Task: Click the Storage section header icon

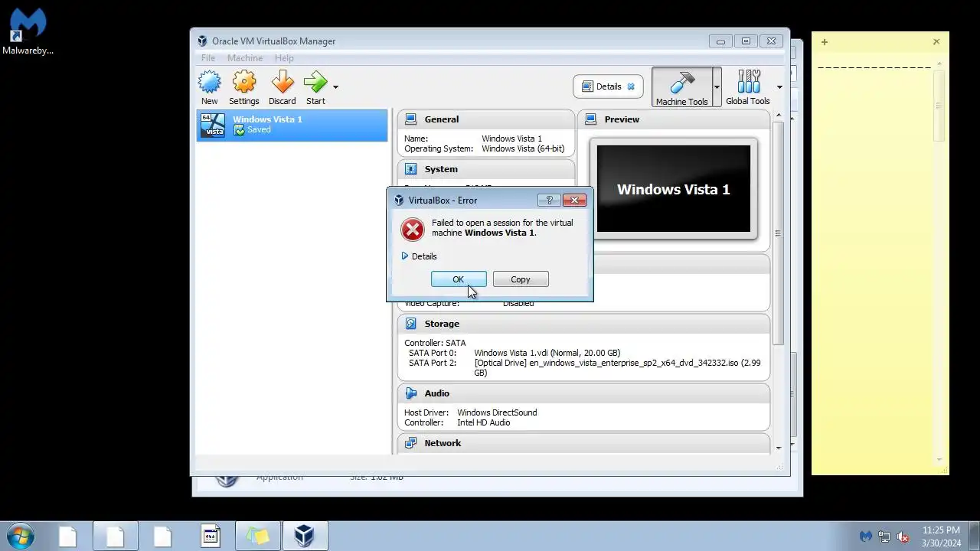Action: coord(410,324)
